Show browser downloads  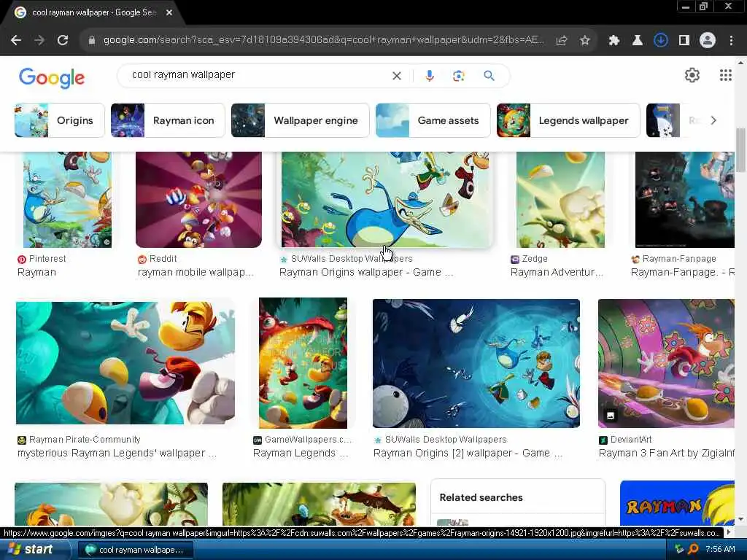coord(661,41)
